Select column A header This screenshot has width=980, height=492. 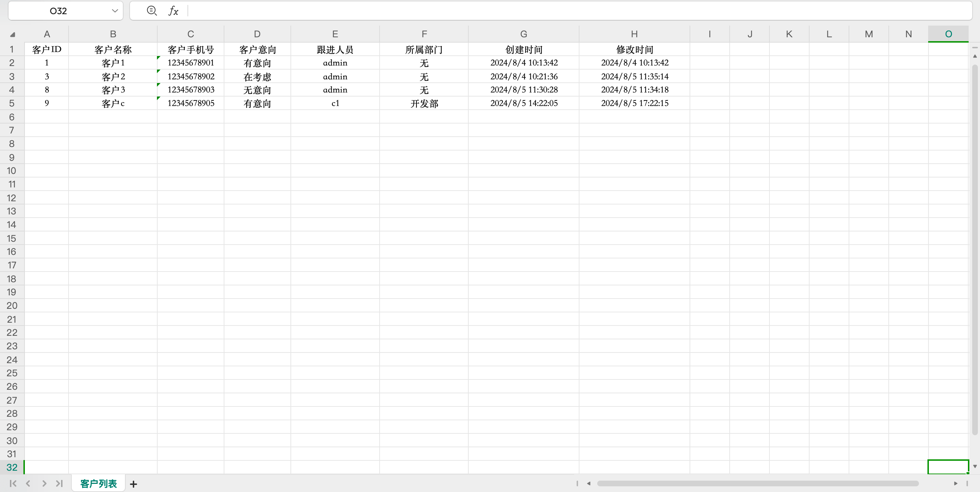point(47,34)
